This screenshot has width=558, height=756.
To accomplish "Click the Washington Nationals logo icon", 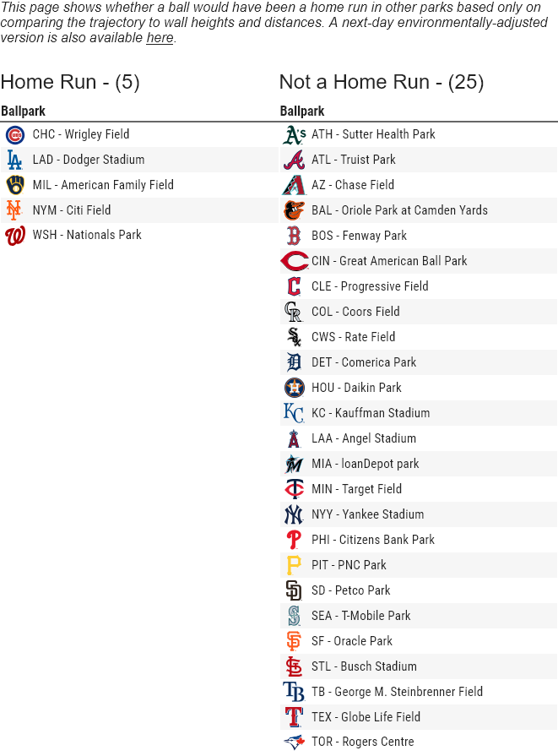I will coord(15,236).
